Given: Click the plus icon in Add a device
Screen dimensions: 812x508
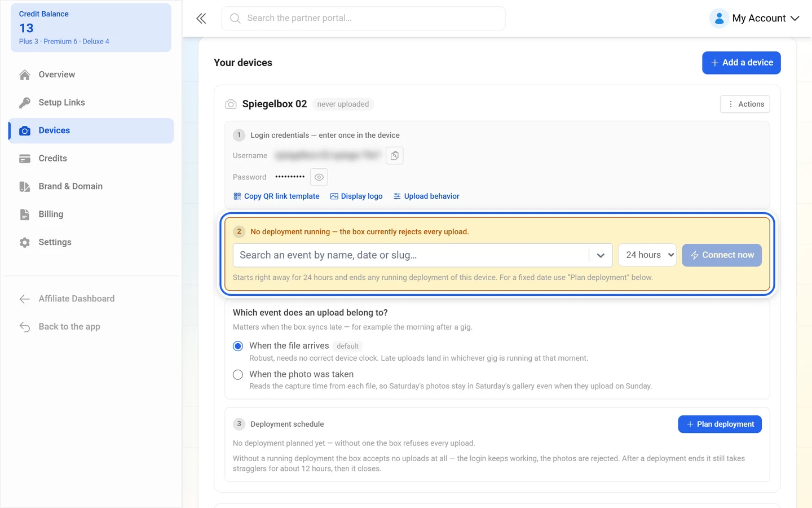Looking at the screenshot, I should [x=714, y=63].
